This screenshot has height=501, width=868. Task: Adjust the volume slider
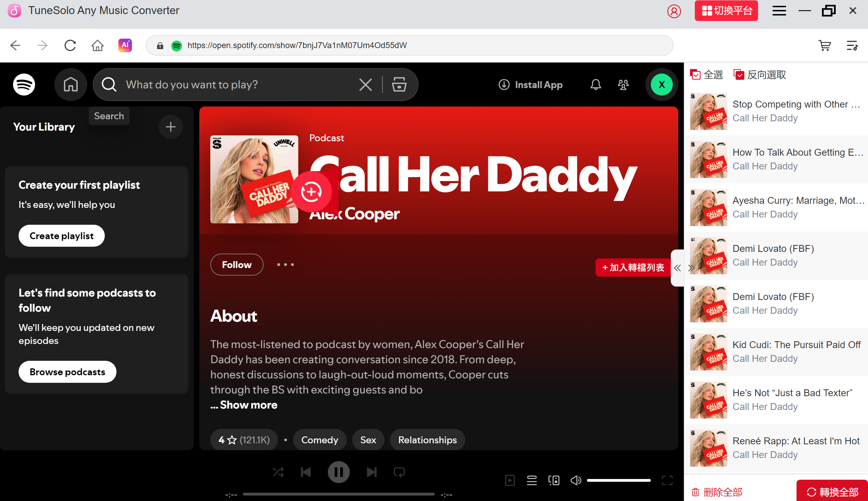pos(618,480)
